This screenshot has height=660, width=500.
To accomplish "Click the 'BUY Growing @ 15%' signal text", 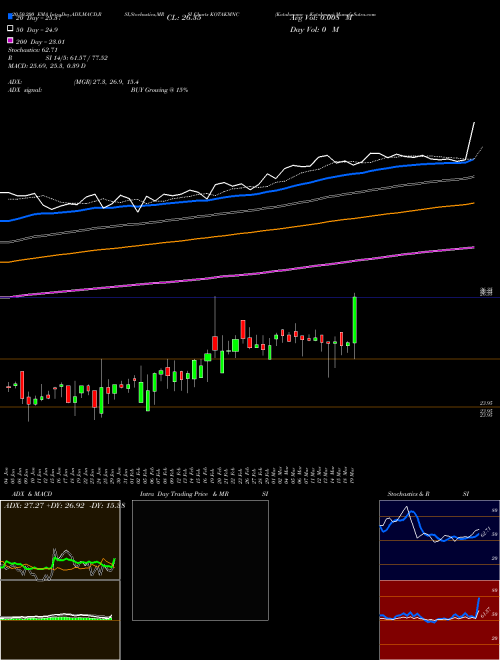I will point(159,90).
